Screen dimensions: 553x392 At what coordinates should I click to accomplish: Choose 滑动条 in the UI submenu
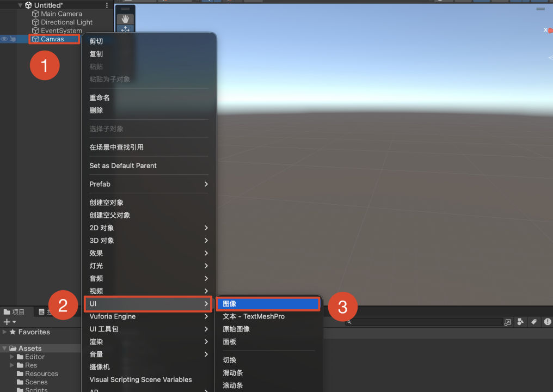[x=268, y=373]
